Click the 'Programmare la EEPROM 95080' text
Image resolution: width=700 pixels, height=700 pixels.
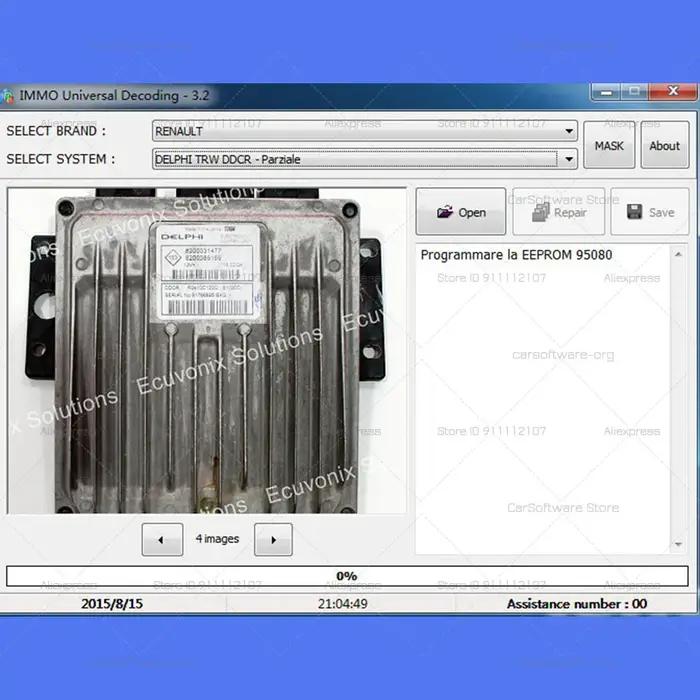(516, 255)
